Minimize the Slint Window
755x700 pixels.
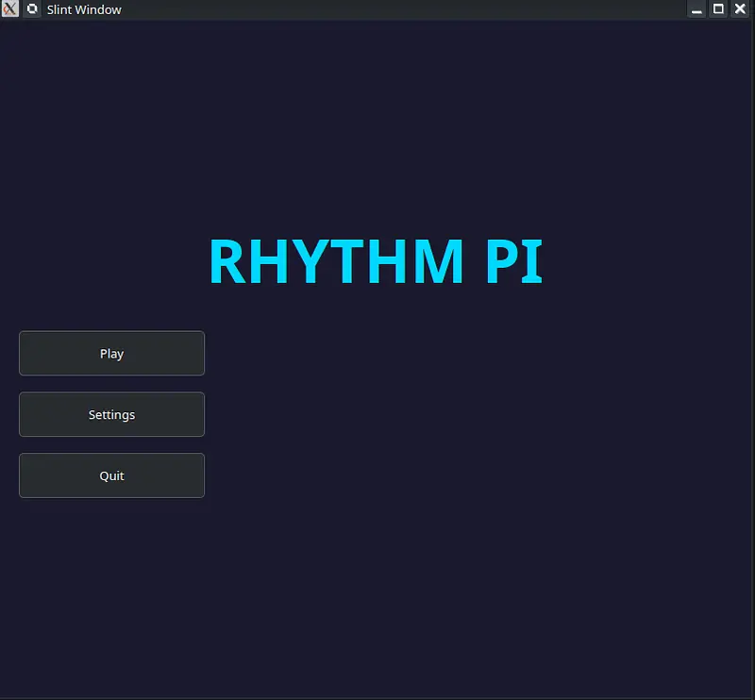point(697,9)
